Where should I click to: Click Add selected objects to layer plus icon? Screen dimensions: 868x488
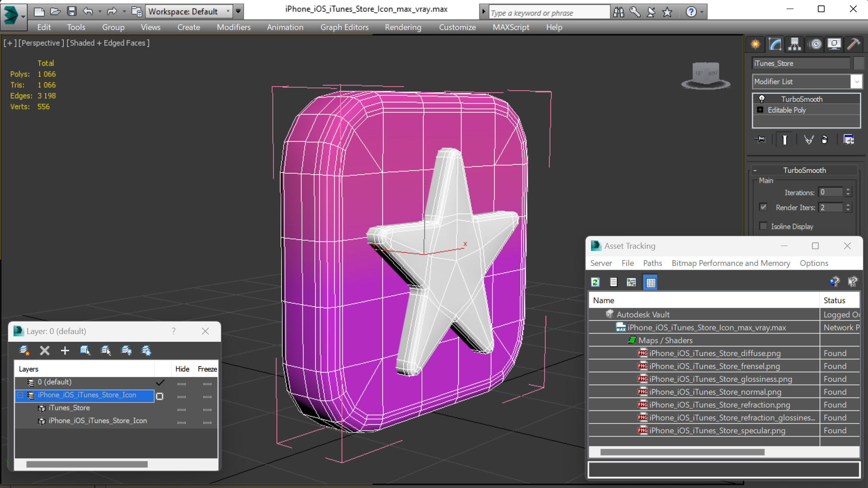[65, 350]
